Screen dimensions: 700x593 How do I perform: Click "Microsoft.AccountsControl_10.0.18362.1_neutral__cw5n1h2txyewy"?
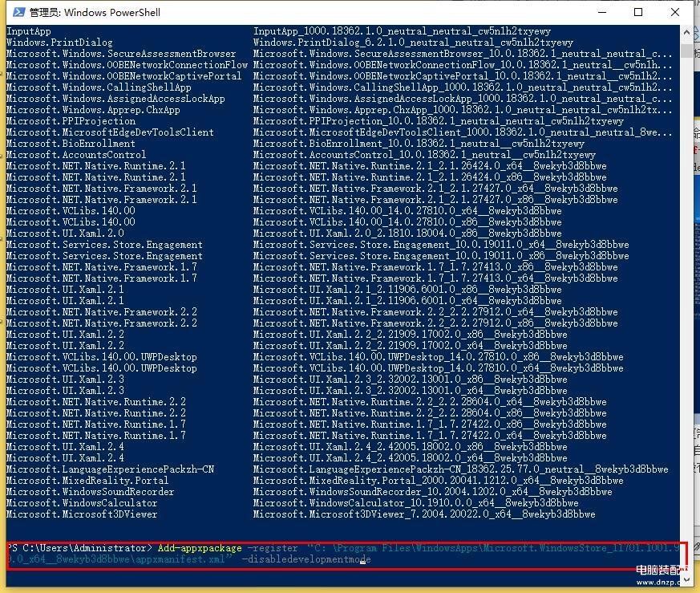pyautogui.click(x=424, y=155)
